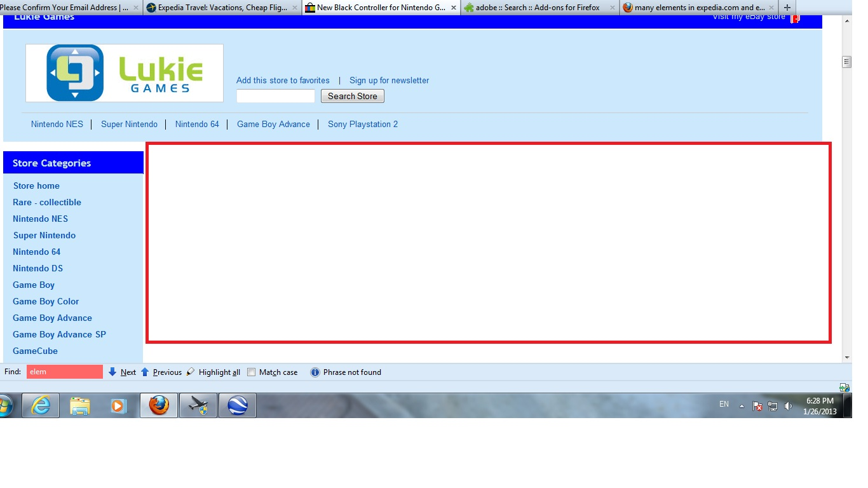The image size is (868, 488).
Task: Open the Action Center flag tray icon
Action: [757, 406]
